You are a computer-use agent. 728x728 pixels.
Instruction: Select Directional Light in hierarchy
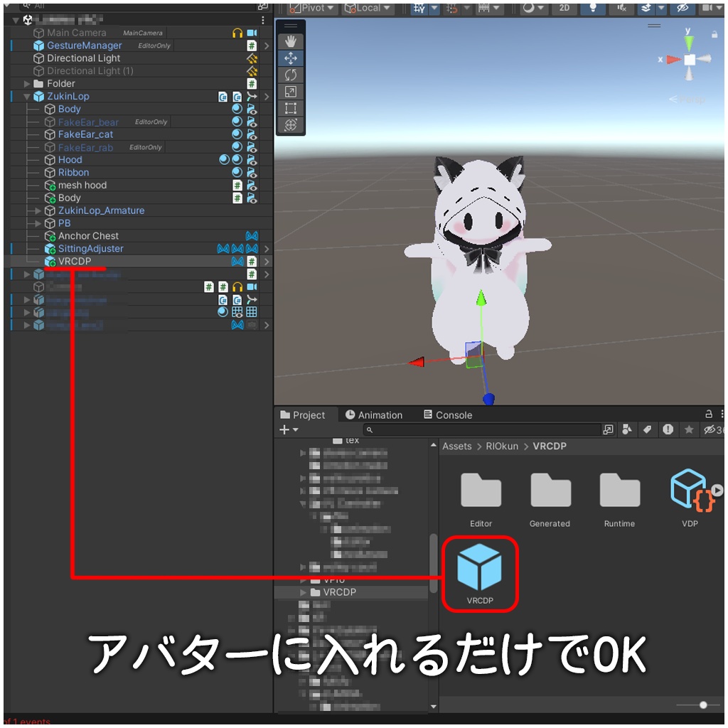click(84, 58)
